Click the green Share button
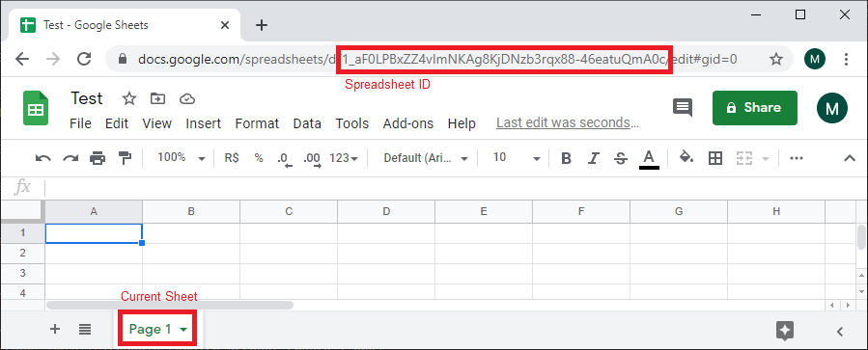 click(x=754, y=108)
